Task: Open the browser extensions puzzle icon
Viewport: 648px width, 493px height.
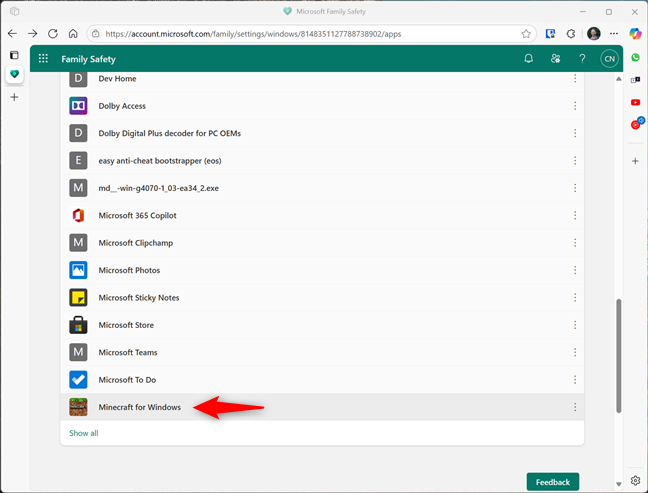Action: click(571, 34)
